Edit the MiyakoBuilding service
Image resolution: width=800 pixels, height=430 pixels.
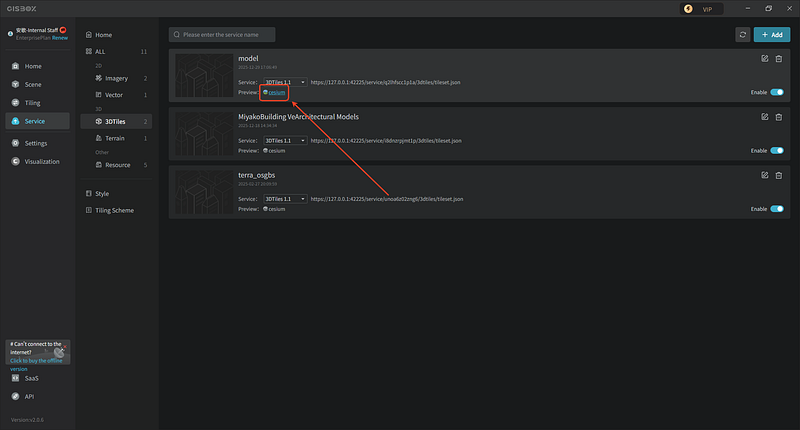coord(764,117)
